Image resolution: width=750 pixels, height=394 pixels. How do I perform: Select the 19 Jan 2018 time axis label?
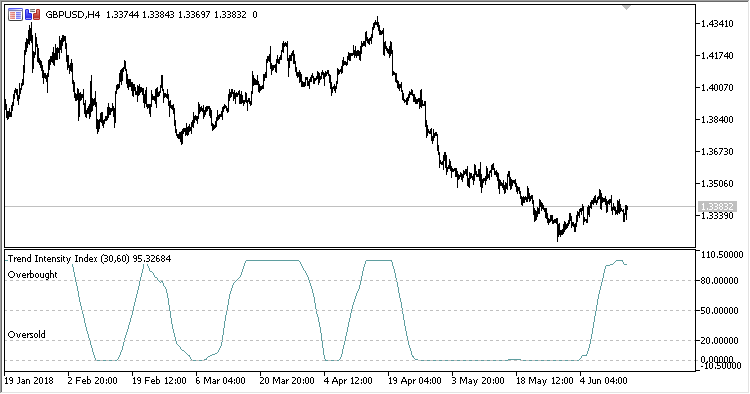click(x=29, y=381)
